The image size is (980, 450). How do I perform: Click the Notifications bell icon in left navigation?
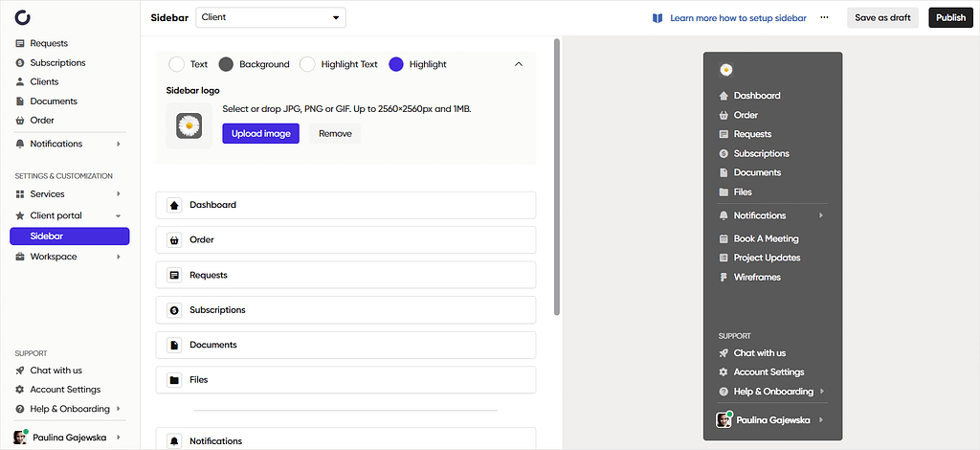20,144
